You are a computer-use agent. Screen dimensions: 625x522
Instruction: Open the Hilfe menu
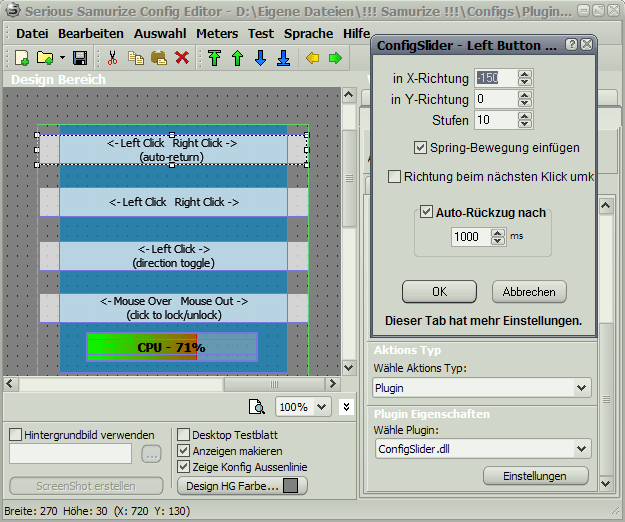pos(356,33)
